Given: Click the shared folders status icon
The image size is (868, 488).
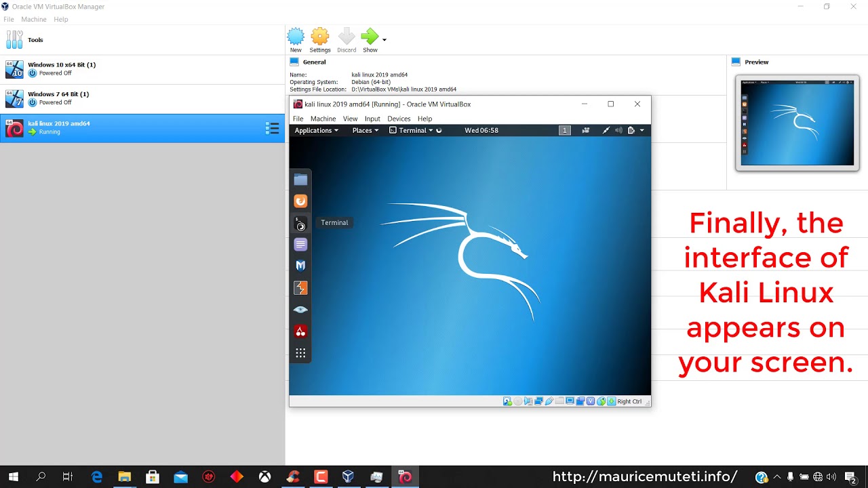Looking at the screenshot, I should (559, 401).
